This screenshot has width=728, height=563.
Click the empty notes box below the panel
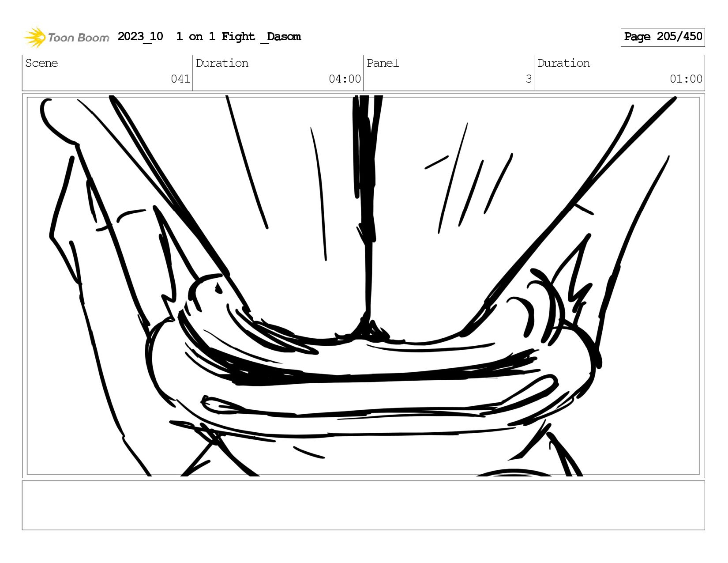point(364,505)
